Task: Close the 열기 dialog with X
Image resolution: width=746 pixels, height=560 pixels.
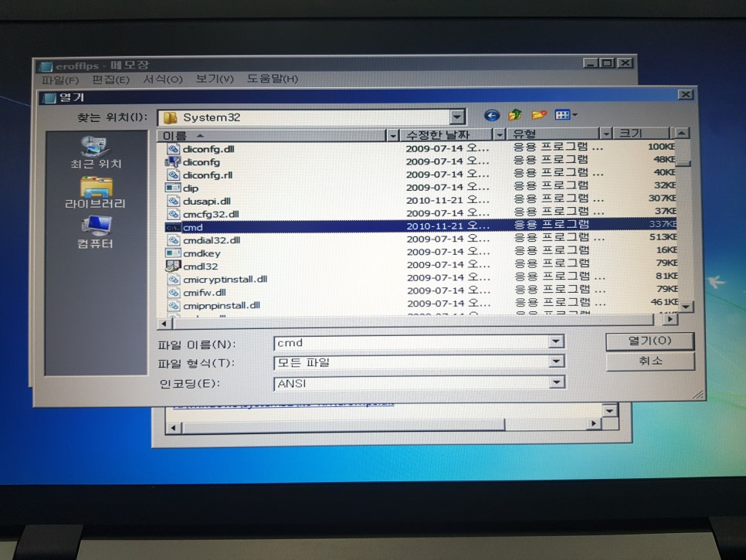Action: [x=685, y=94]
